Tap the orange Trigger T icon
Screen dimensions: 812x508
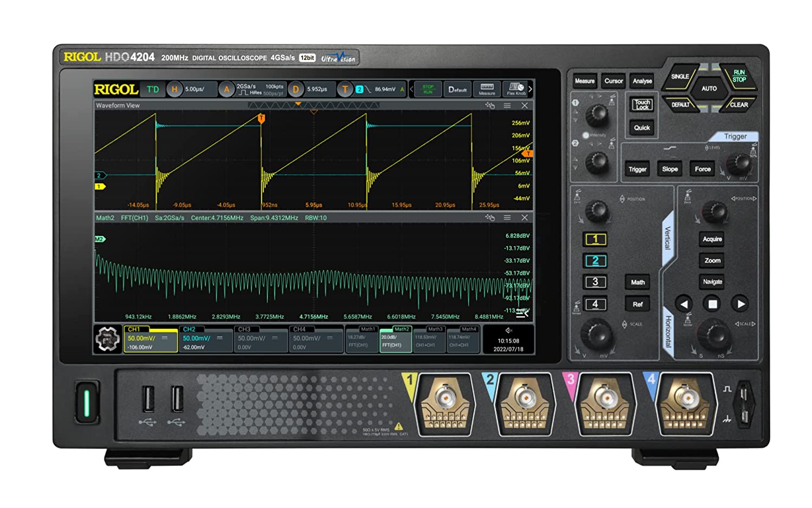[x=344, y=89]
